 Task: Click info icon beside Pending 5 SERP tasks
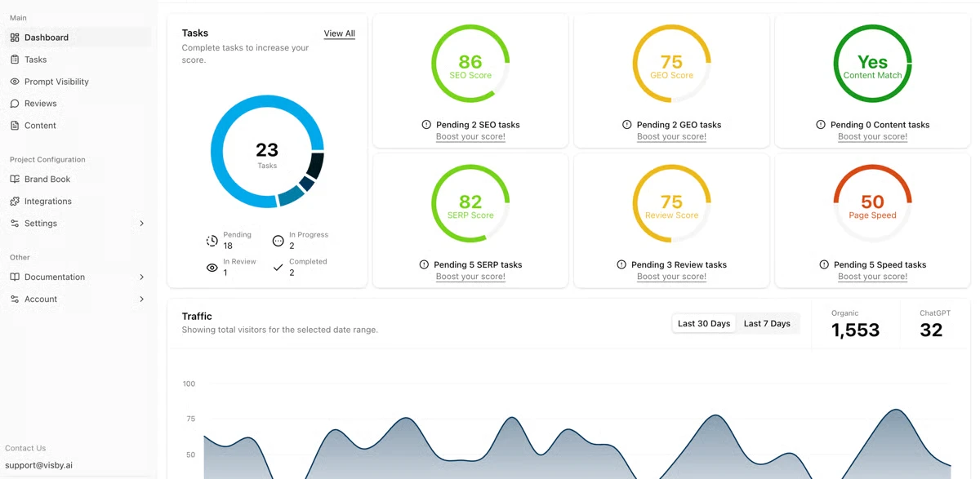coord(424,264)
